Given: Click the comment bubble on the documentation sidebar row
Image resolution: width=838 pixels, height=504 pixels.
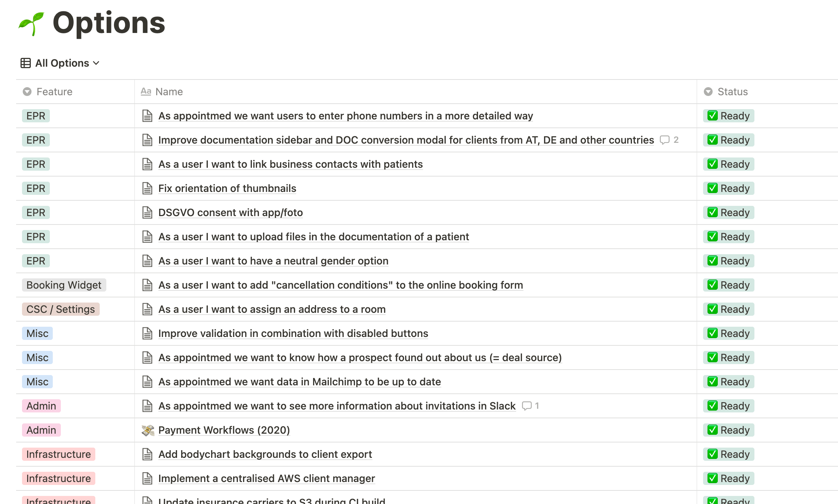Looking at the screenshot, I should 665,140.
